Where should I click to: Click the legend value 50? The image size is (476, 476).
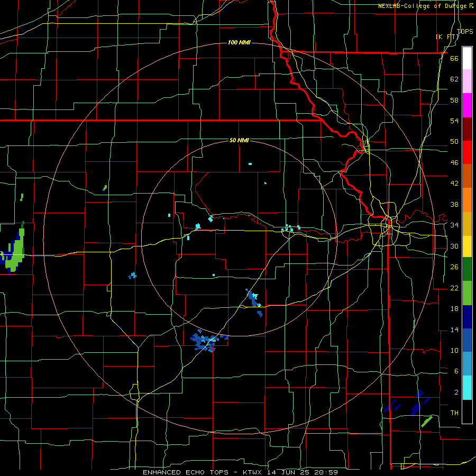[x=454, y=142]
